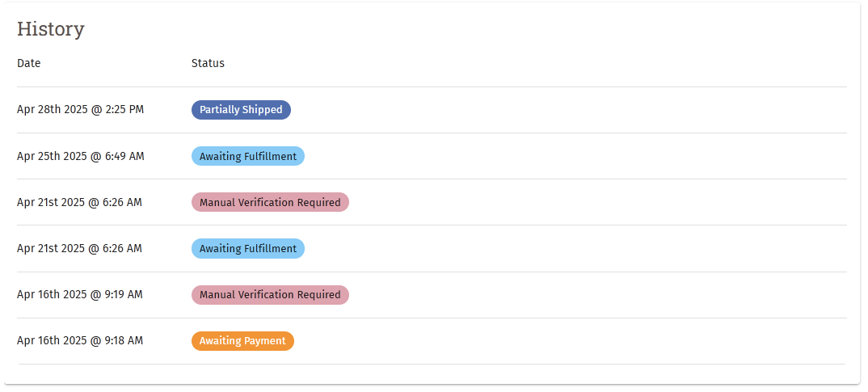
Task: Select the most recent history entry's date
Action: click(80, 110)
